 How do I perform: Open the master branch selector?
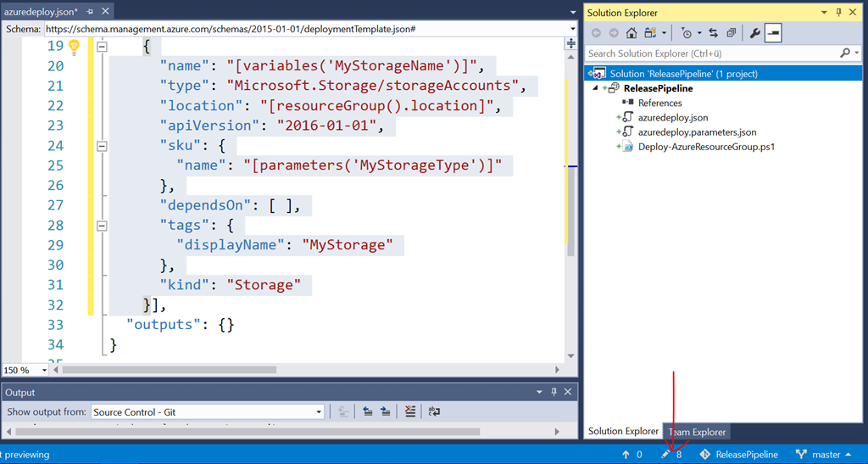pyautogui.click(x=817, y=455)
